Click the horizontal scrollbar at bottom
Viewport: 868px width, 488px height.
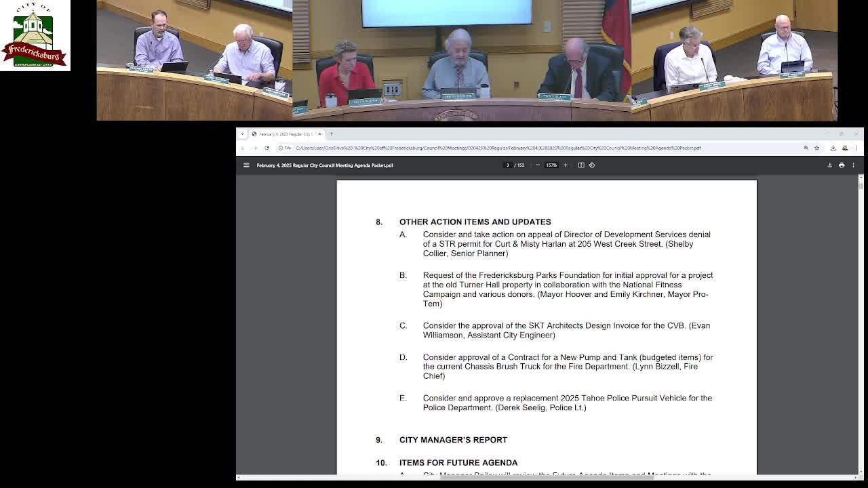coord(547,477)
